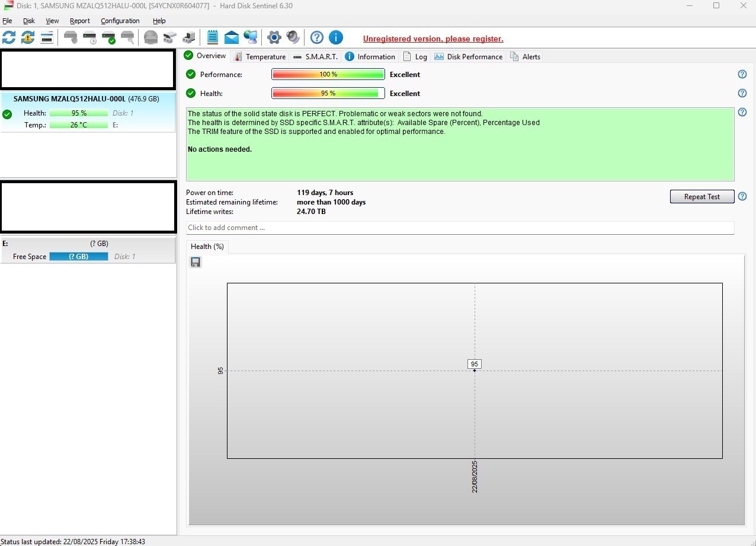The image size is (756, 546).
Task: Click the sidebar Health 95 % bar
Action: tap(79, 113)
